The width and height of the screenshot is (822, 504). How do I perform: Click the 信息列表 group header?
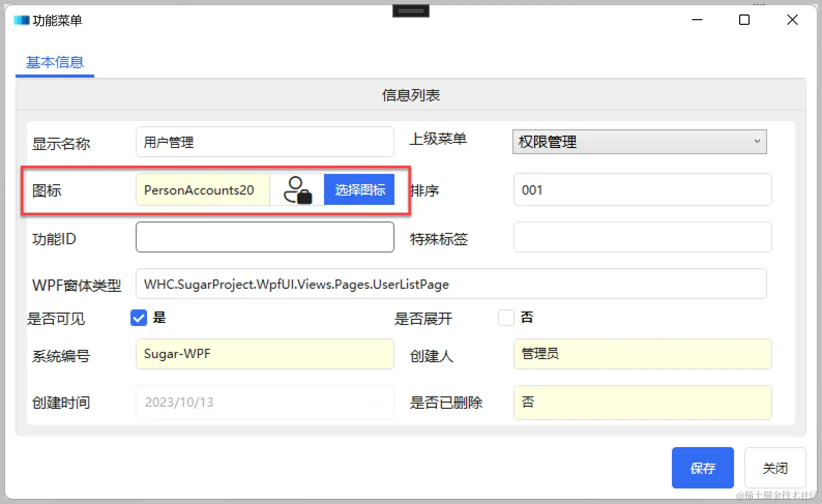click(x=411, y=95)
